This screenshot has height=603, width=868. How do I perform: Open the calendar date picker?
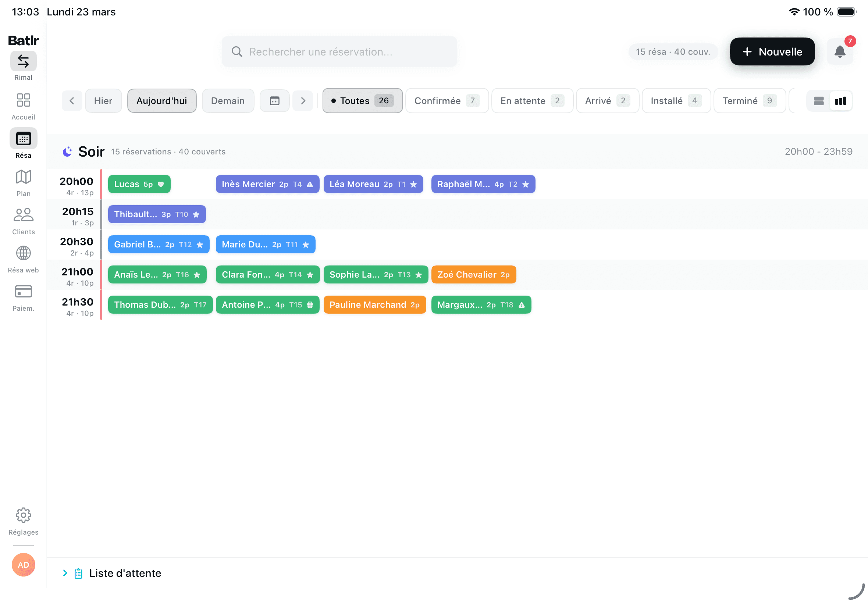pos(274,101)
